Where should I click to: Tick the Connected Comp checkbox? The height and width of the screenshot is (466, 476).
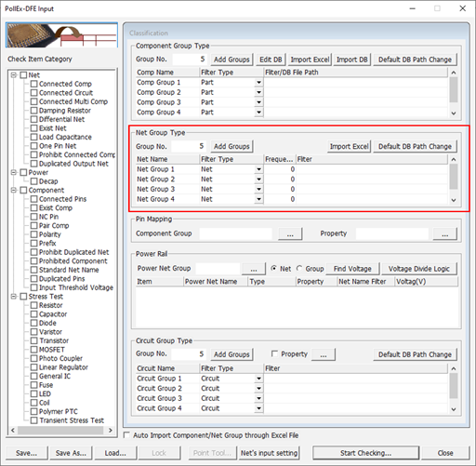click(34, 84)
